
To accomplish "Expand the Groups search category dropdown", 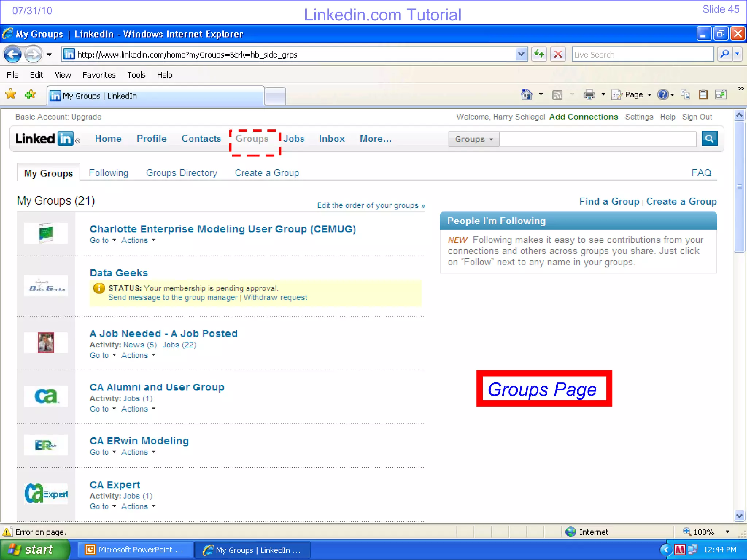I will (x=474, y=139).
